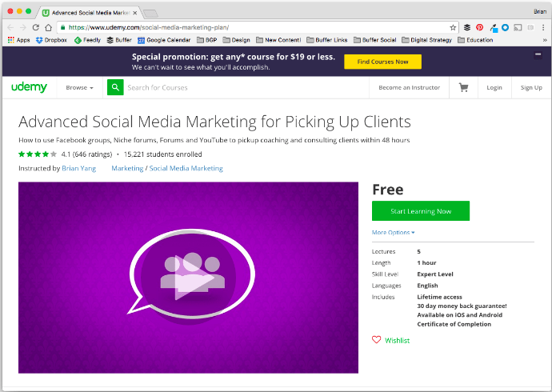Open the browser home page icon

coord(49,27)
